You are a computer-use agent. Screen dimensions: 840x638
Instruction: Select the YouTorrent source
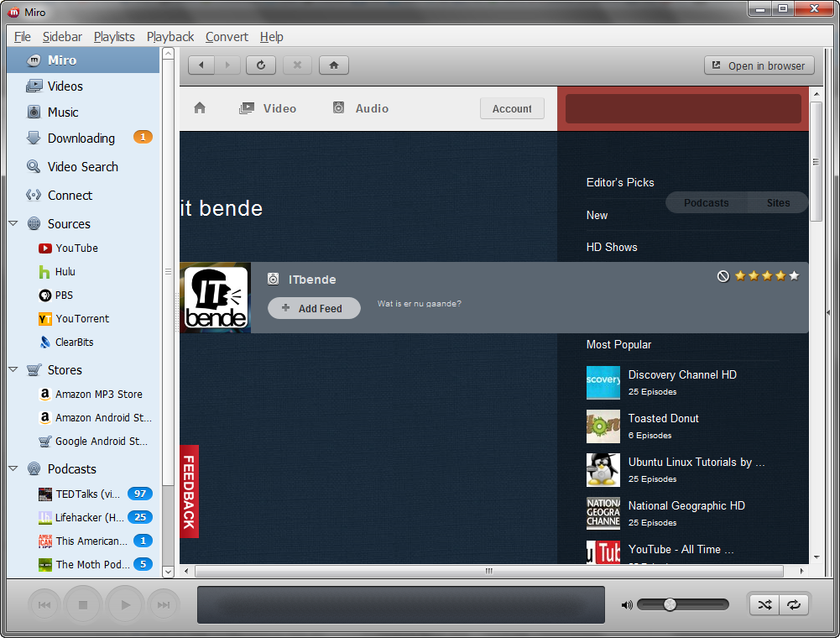point(83,319)
